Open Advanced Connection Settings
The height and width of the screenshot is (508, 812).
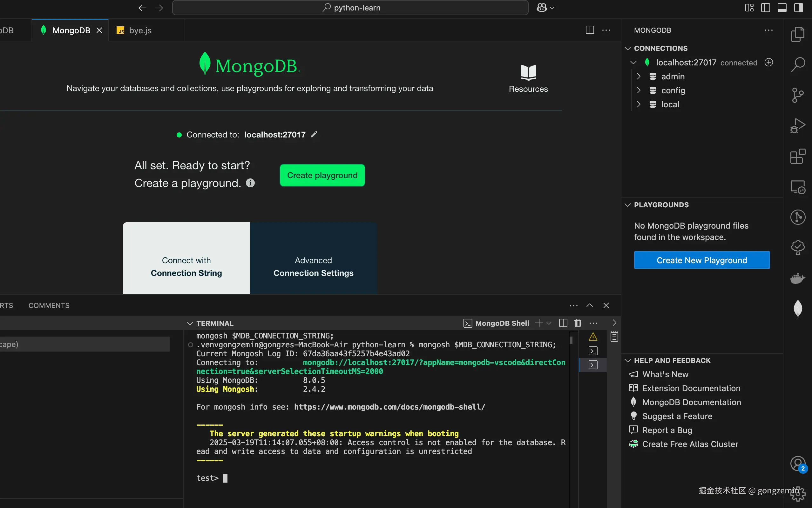coord(314,258)
